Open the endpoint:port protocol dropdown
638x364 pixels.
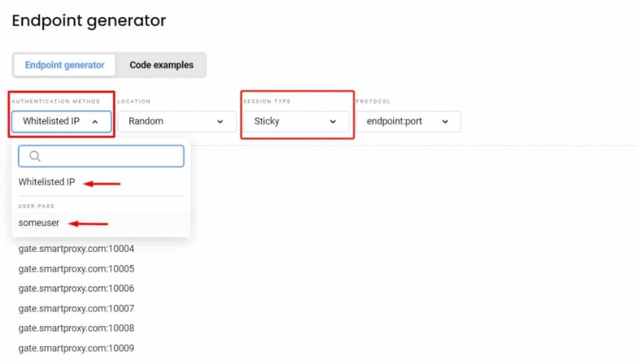click(x=408, y=122)
